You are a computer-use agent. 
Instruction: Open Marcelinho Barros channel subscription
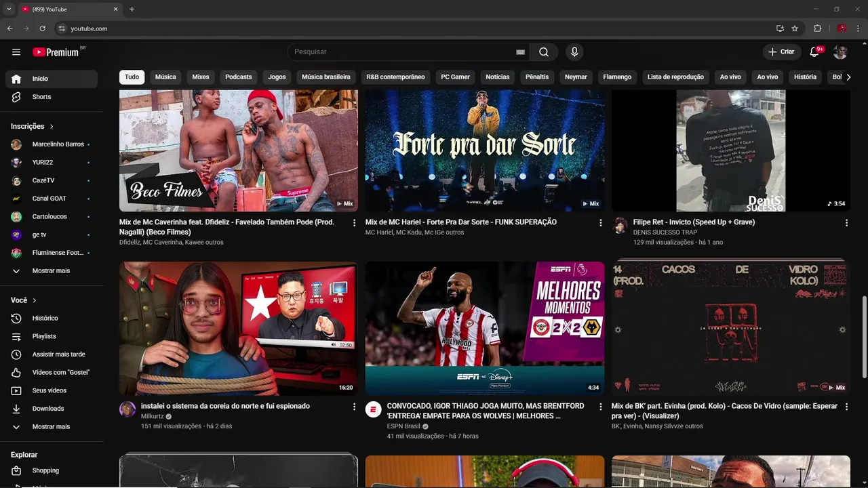[52, 144]
